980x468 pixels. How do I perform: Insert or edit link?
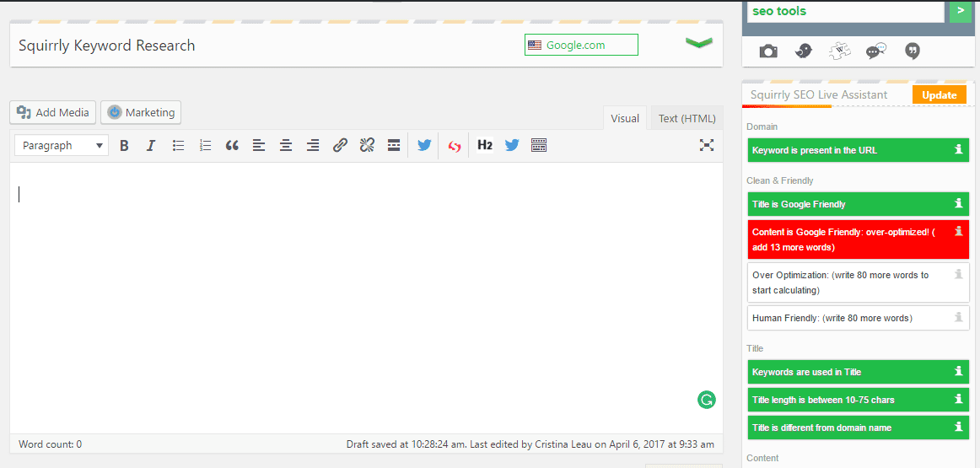pyautogui.click(x=339, y=146)
